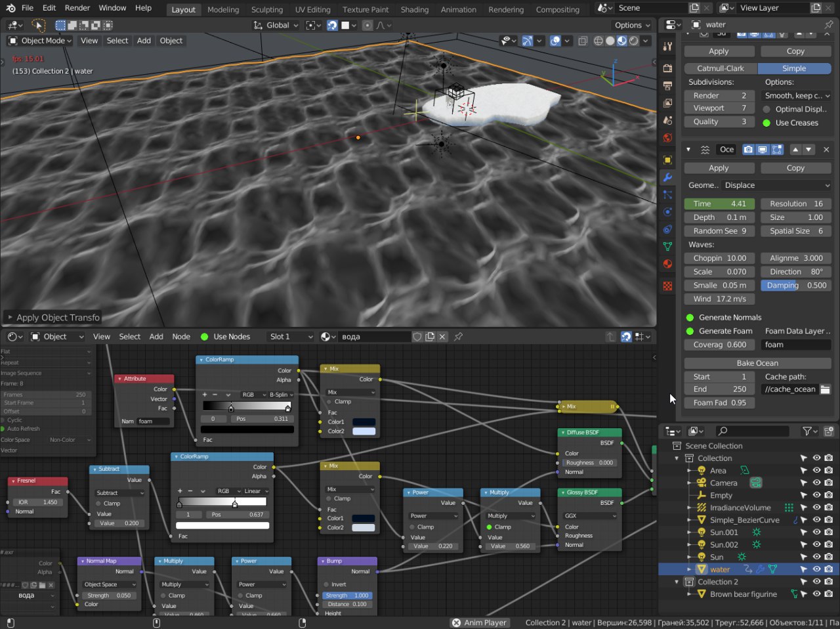This screenshot has height=629, width=840.
Task: Unlink the вода material with X
Action: [442, 337]
